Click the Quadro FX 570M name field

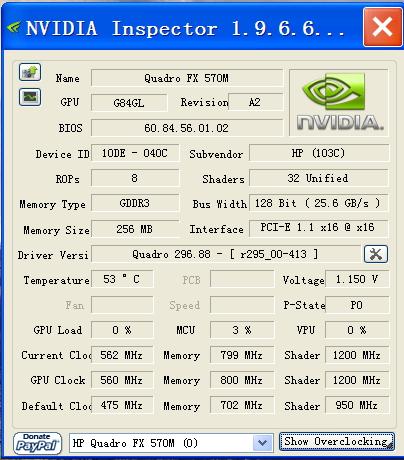(x=187, y=78)
